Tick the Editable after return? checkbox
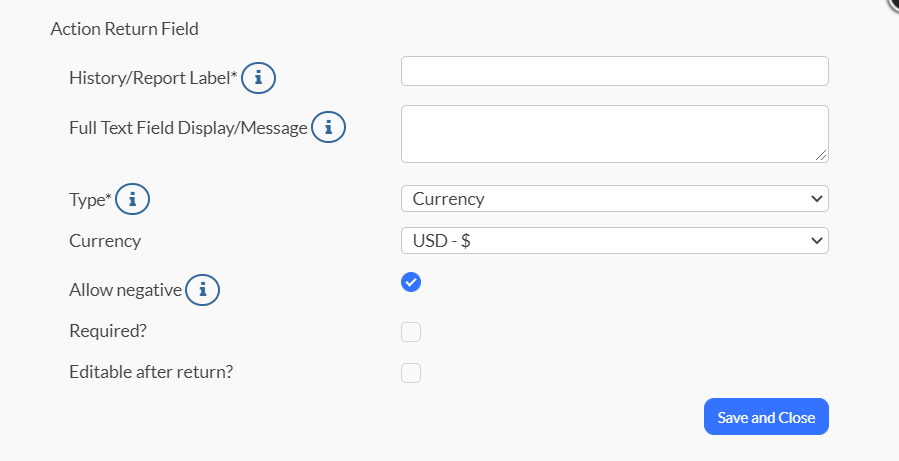Viewport: 899px width, 461px height. pos(411,373)
